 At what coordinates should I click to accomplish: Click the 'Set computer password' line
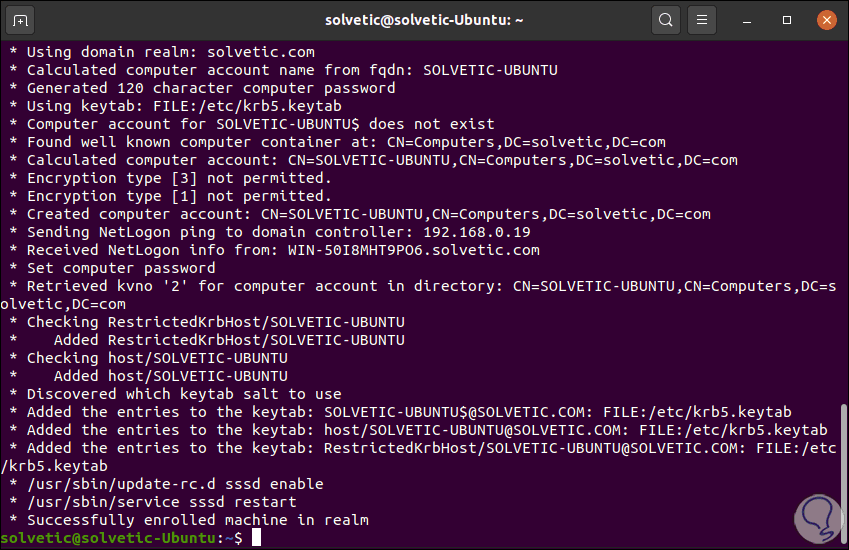pos(120,268)
